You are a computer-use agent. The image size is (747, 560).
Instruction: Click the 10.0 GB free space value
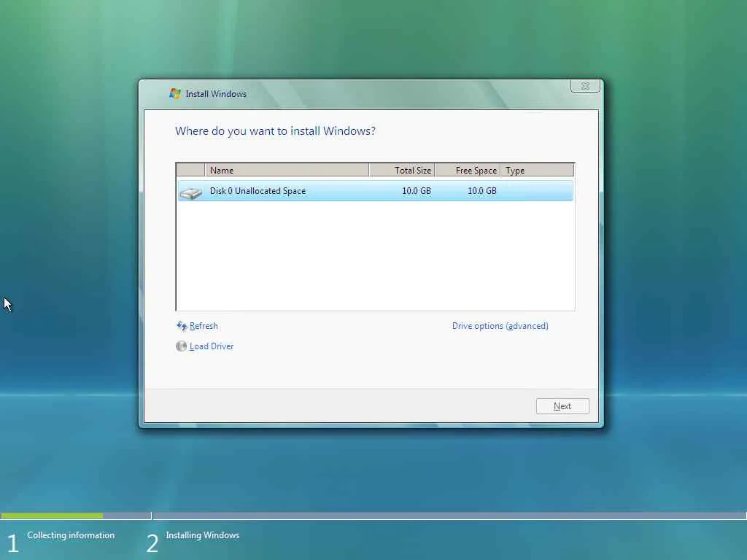pos(482,191)
